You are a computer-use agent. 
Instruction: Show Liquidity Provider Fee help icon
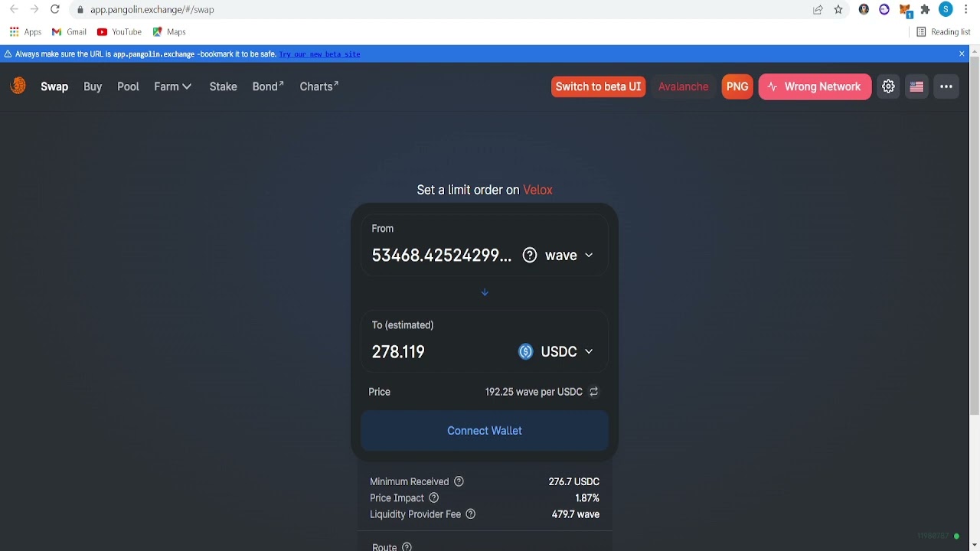pos(471,514)
